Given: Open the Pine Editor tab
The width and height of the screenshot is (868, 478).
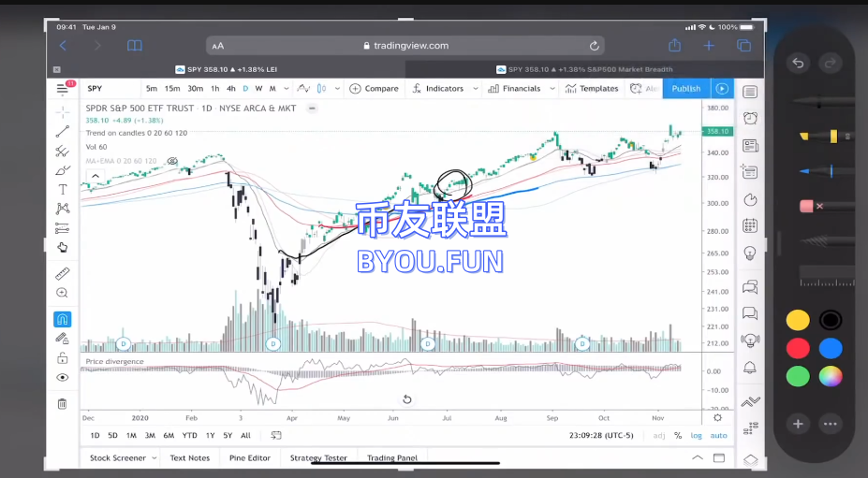Looking at the screenshot, I should (250, 458).
